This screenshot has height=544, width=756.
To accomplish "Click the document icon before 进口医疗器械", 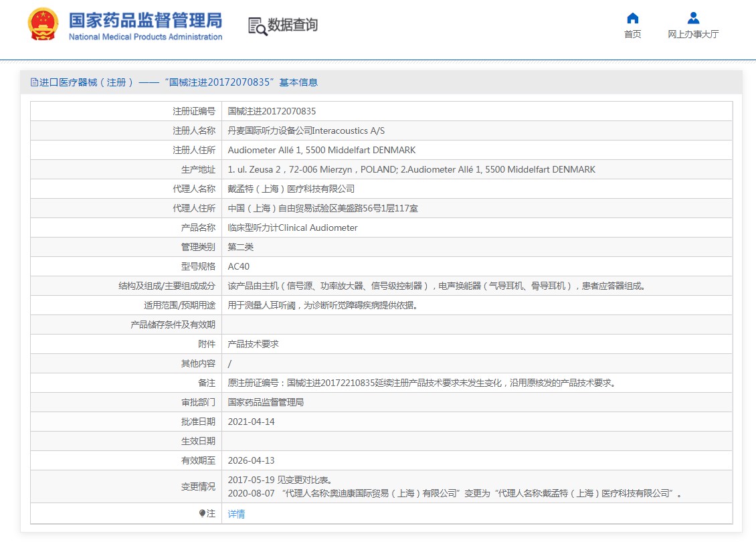I will (34, 82).
